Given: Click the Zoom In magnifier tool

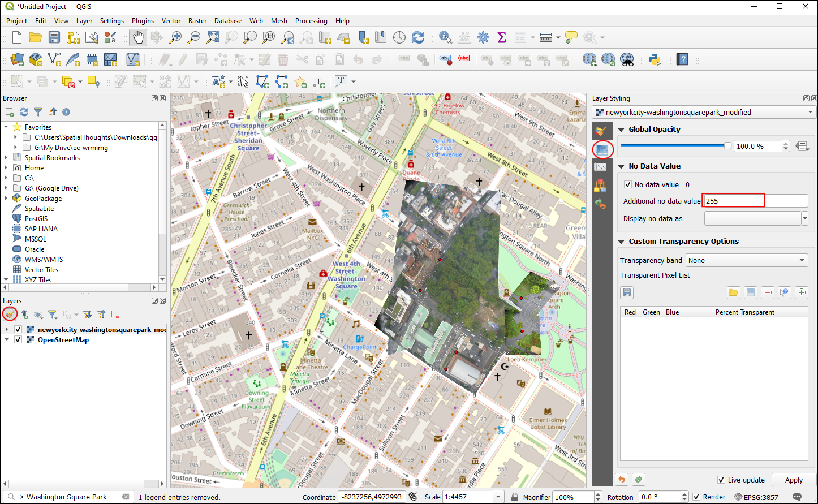Looking at the screenshot, I should 176,37.
